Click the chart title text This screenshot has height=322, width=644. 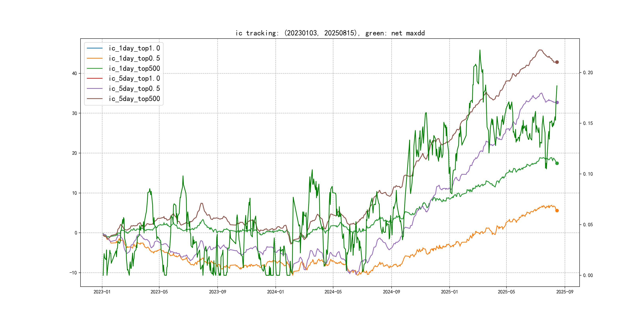point(330,33)
